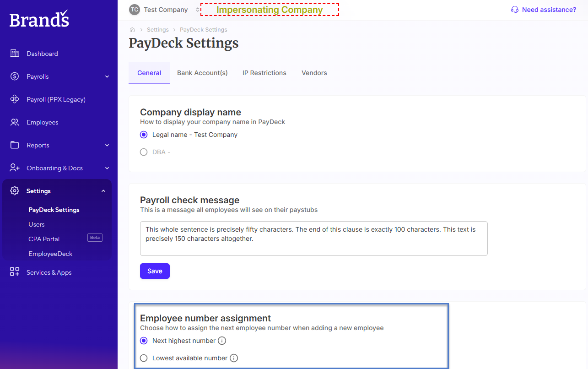Click the Reports folder icon
Image resolution: width=588 pixels, height=369 pixels.
tap(15, 145)
